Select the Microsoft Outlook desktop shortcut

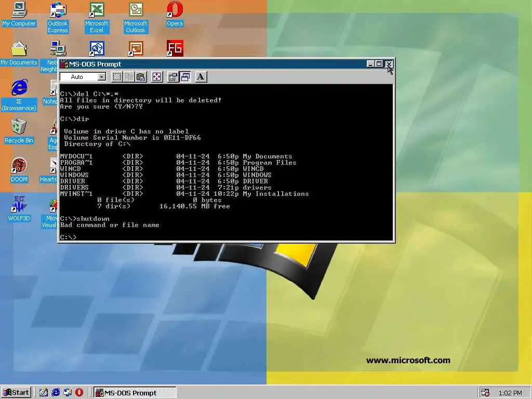(136, 18)
